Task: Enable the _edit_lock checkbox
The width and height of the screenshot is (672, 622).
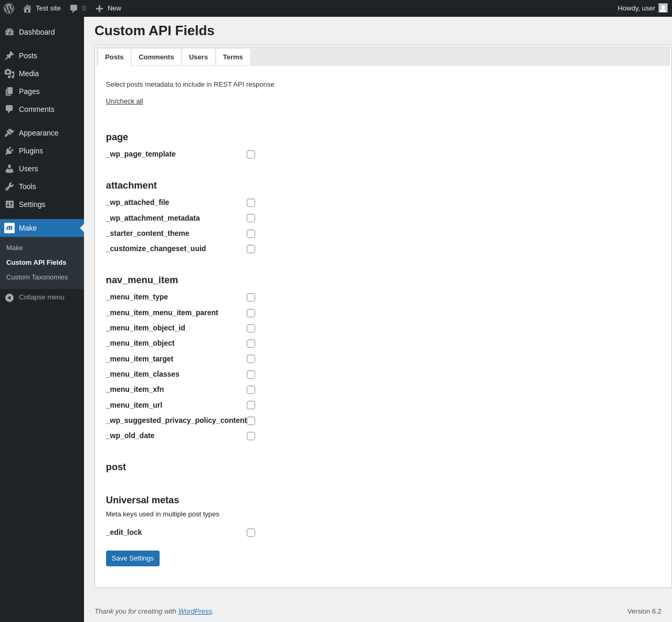Action: pyautogui.click(x=251, y=533)
